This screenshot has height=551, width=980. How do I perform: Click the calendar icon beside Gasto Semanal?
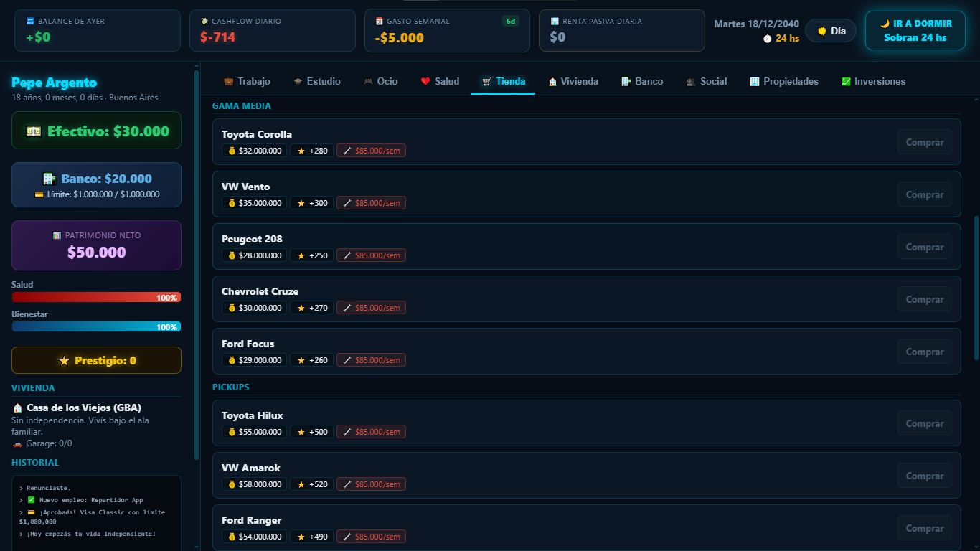[380, 22]
